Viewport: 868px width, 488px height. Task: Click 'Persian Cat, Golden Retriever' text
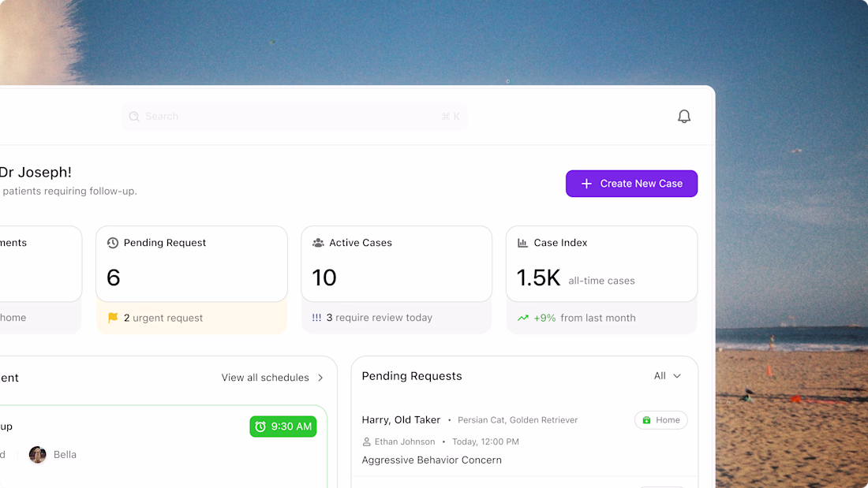coord(518,420)
